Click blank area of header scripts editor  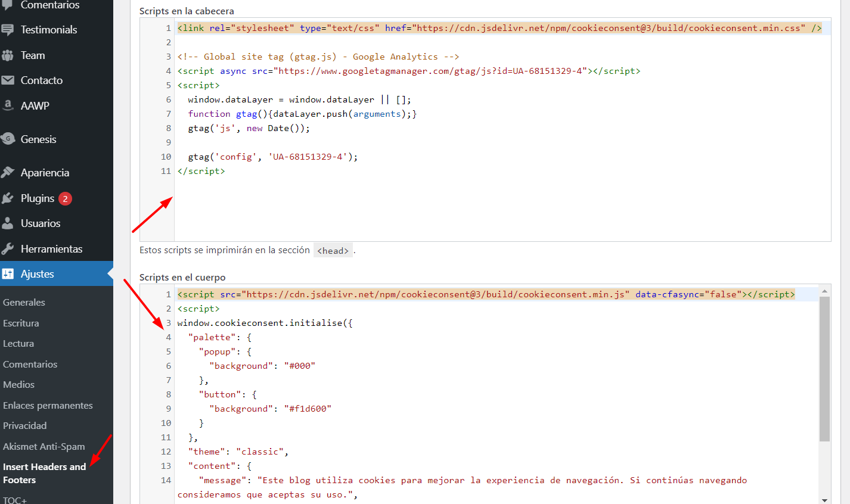tap(502, 209)
